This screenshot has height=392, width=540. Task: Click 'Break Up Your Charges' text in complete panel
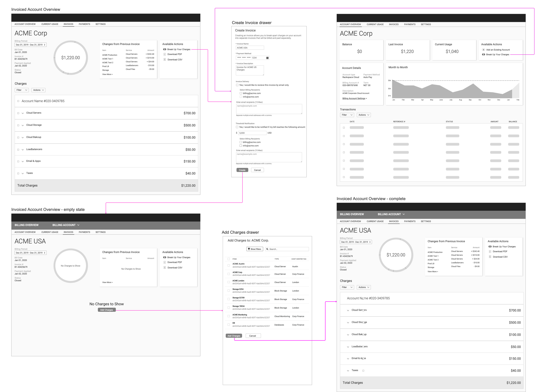[x=504, y=247]
